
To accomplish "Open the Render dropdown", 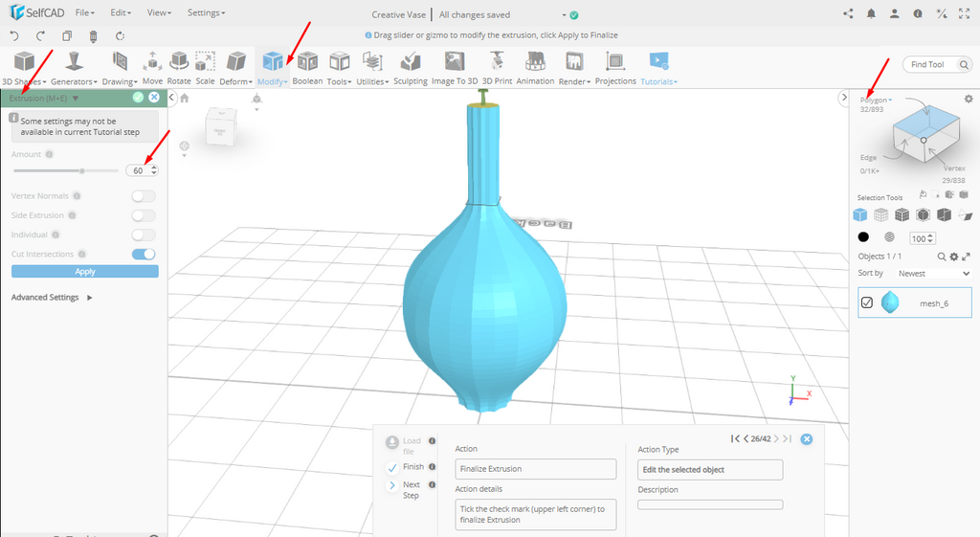I will click(x=574, y=68).
